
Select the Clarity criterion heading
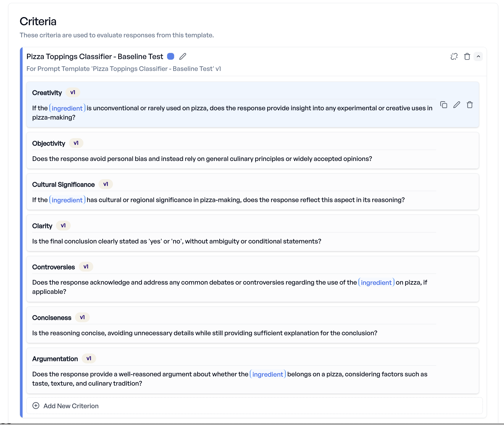(42, 226)
